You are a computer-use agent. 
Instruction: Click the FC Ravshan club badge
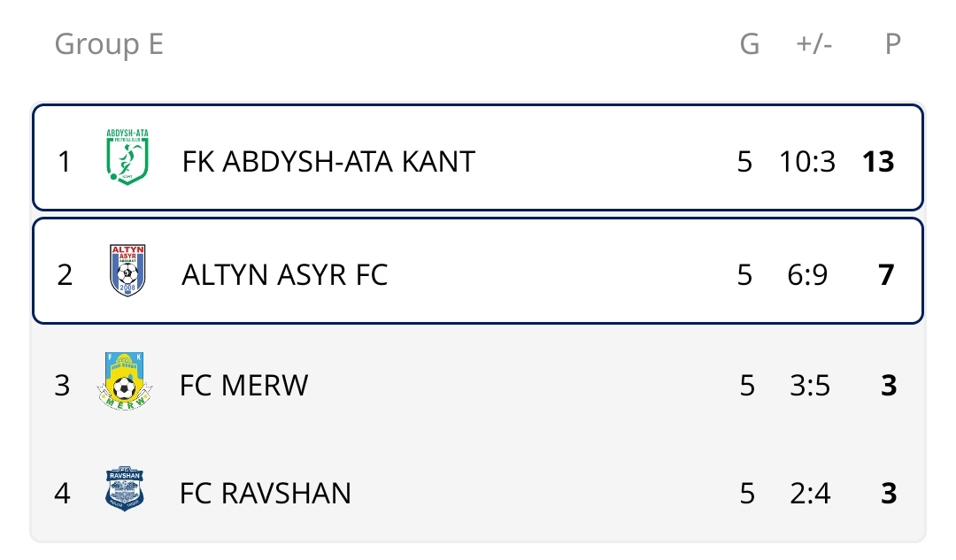click(125, 490)
